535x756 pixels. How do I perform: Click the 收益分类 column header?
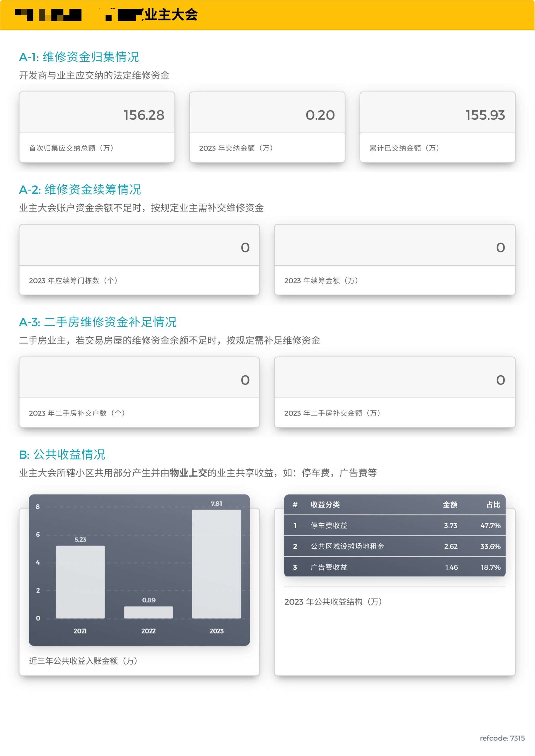tap(325, 504)
